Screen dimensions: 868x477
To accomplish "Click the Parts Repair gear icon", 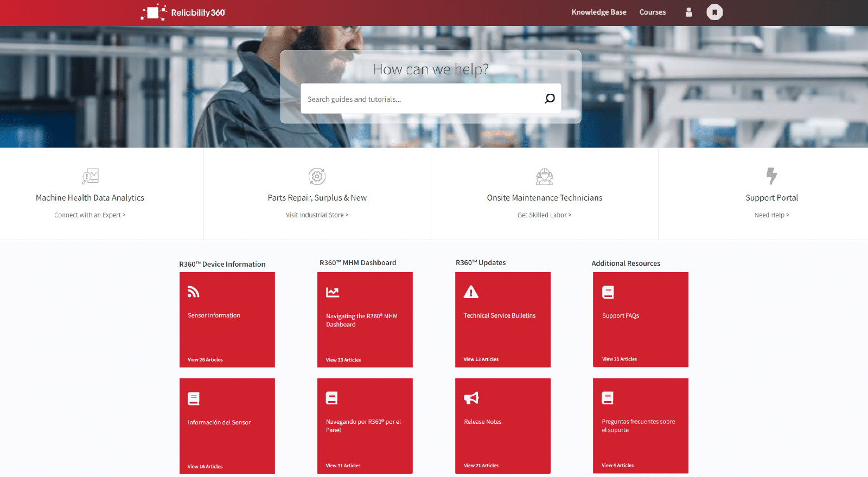I will [x=317, y=176].
